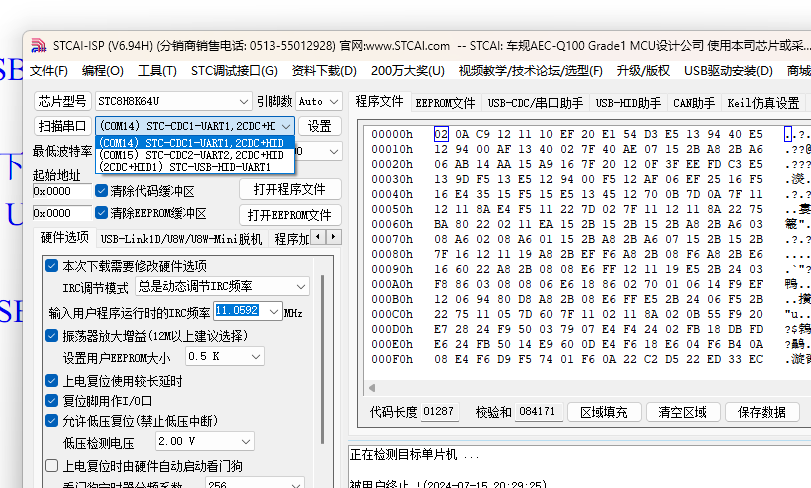Open the 升级/版权 menu

(643, 71)
